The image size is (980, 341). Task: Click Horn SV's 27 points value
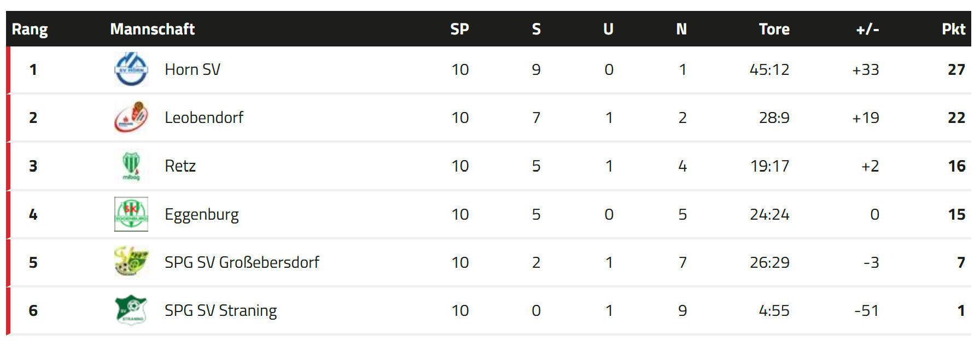point(956,69)
